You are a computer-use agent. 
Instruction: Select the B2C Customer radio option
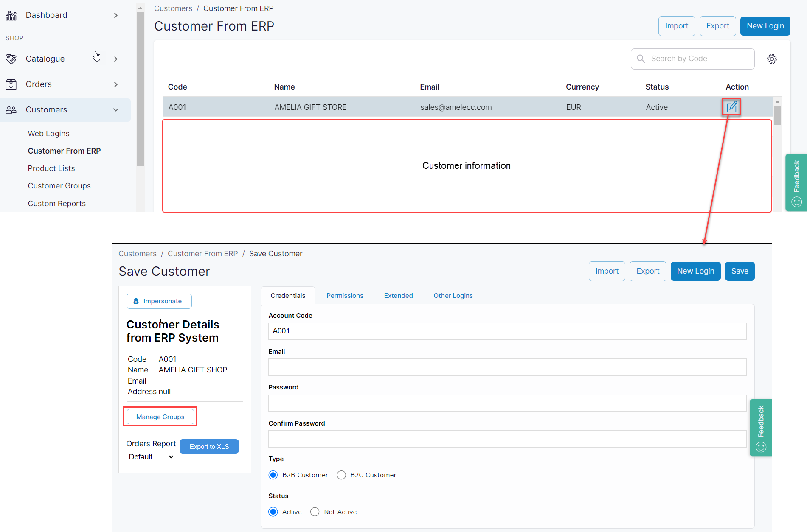(x=341, y=475)
